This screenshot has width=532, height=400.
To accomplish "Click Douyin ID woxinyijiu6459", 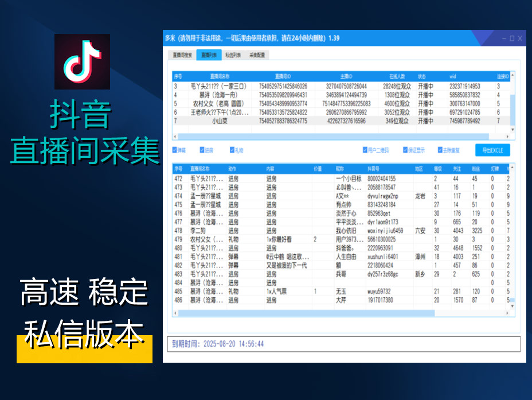I will (385, 231).
